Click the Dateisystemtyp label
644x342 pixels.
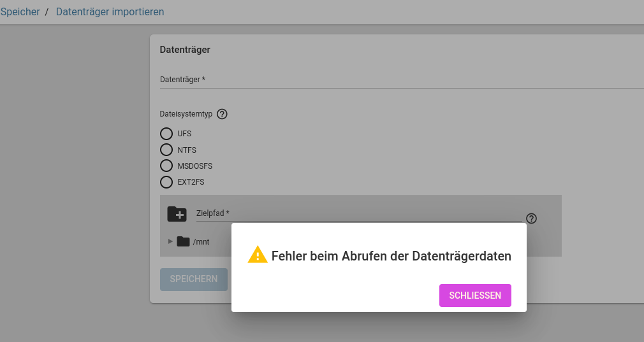[186, 114]
